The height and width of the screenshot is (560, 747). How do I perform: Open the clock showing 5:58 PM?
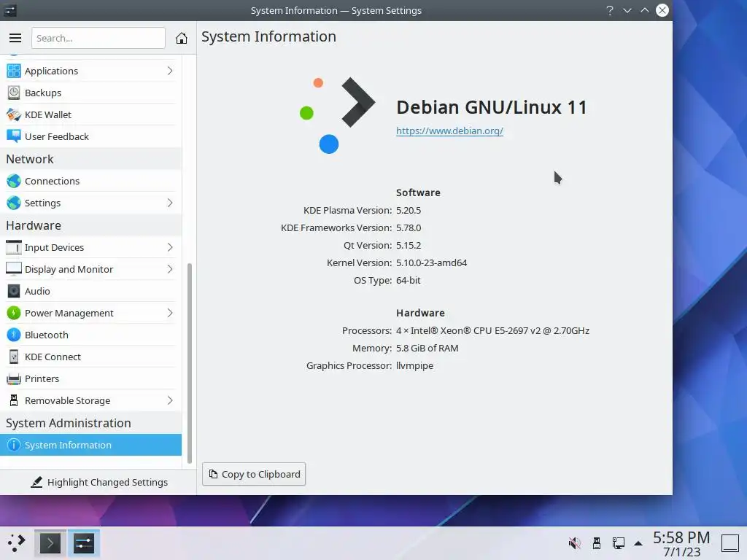coord(681,543)
